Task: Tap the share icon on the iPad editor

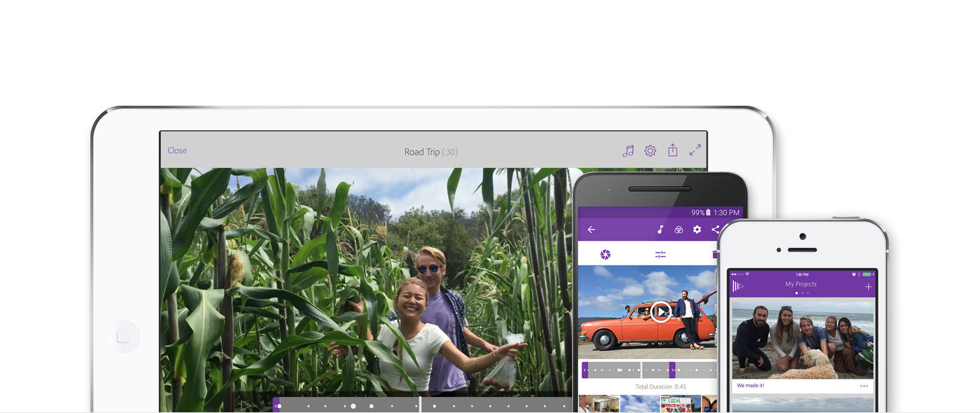Action: click(x=673, y=150)
